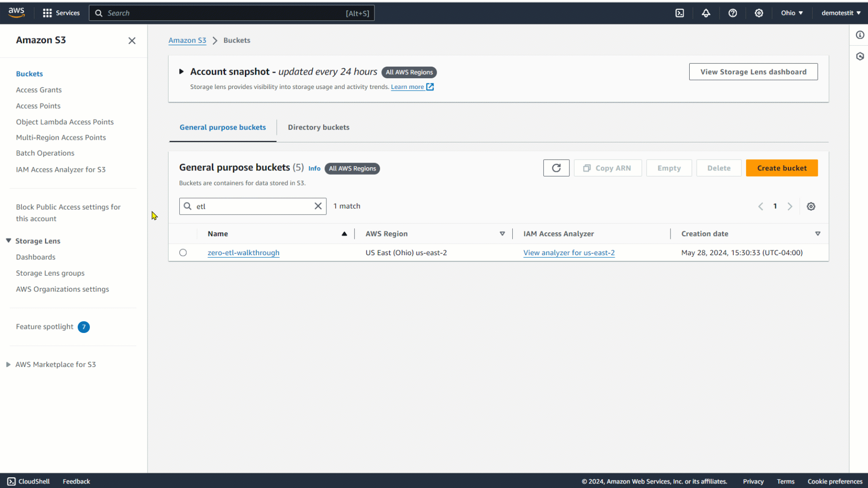Close the Amazon S3 navigation panel
This screenshot has height=488, width=868.
(132, 41)
